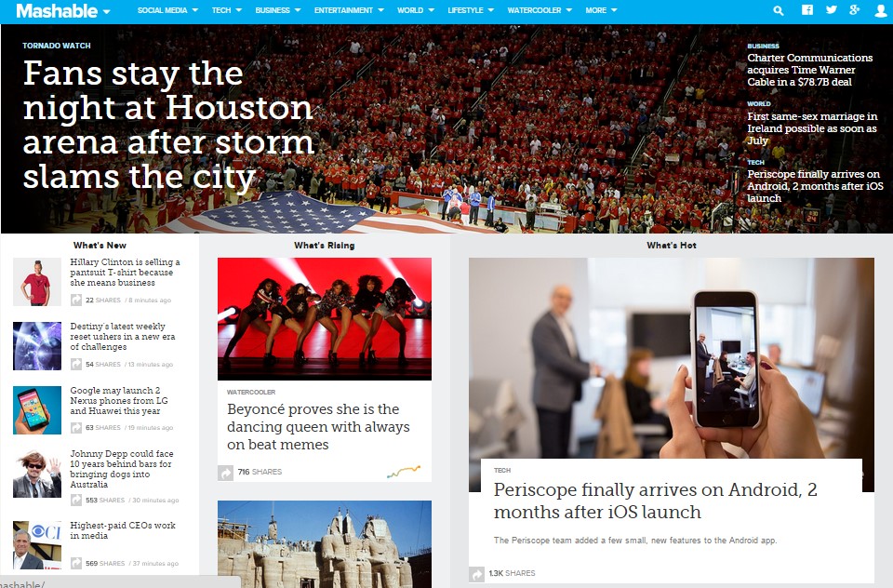The image size is (893, 588).
Task: Open the search magnifier icon
Action: [779, 10]
